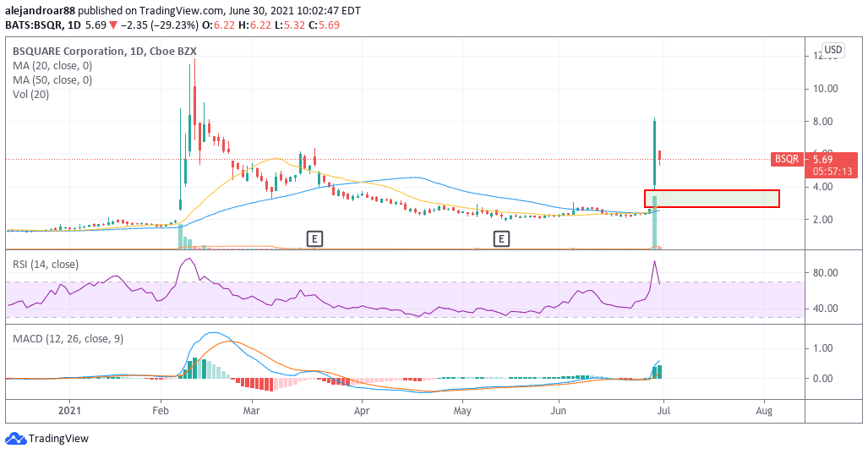This screenshot has width=868, height=454.
Task: Click the Apr label on time axis
Action: [x=362, y=411]
